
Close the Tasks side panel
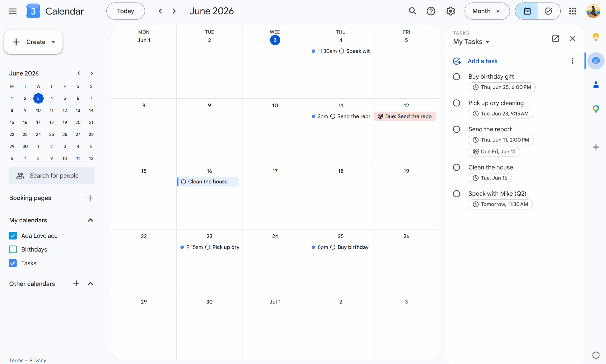[573, 38]
